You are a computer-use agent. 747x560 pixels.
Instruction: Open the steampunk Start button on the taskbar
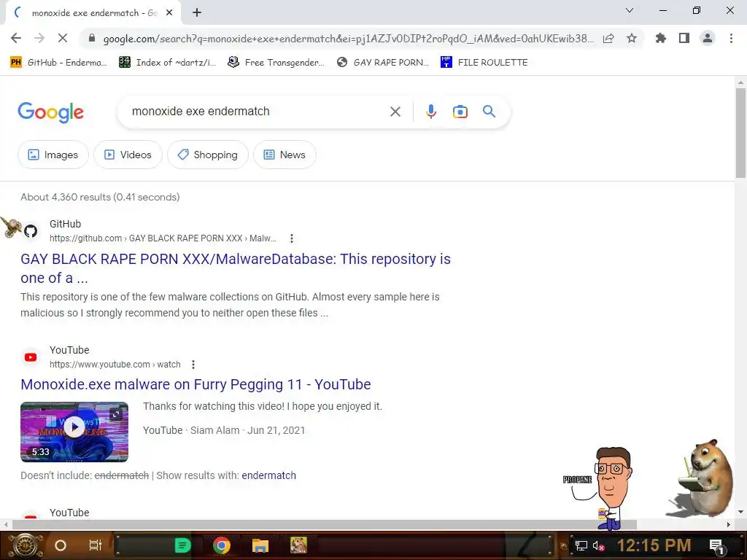[x=25, y=545]
